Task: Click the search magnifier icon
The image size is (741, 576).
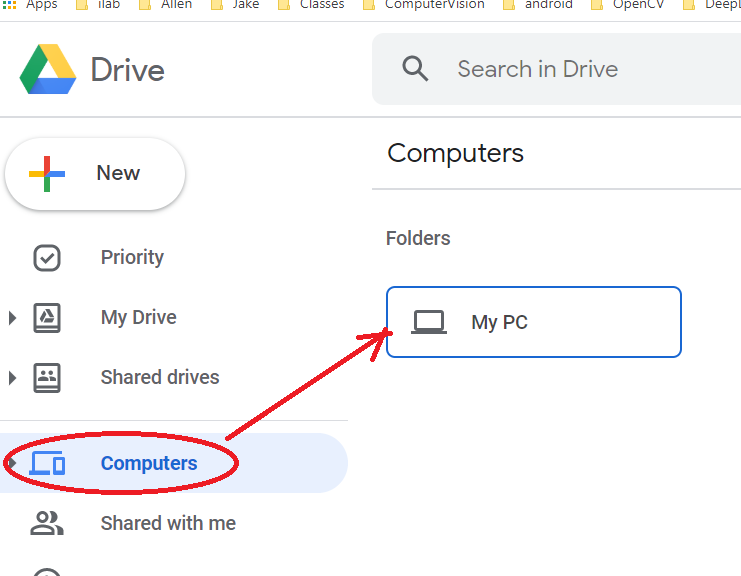Action: (x=415, y=69)
